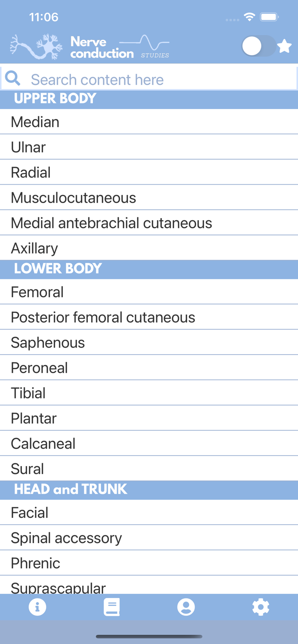Collapse the UPPER BODY section header
The width and height of the screenshot is (298, 644).
point(149,99)
